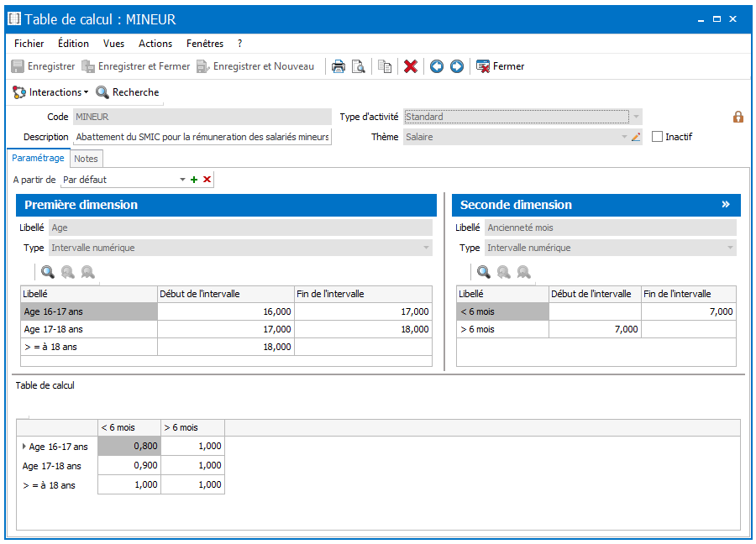The height and width of the screenshot is (544, 756).
Task: Open the Vues menu
Action: coord(113,44)
